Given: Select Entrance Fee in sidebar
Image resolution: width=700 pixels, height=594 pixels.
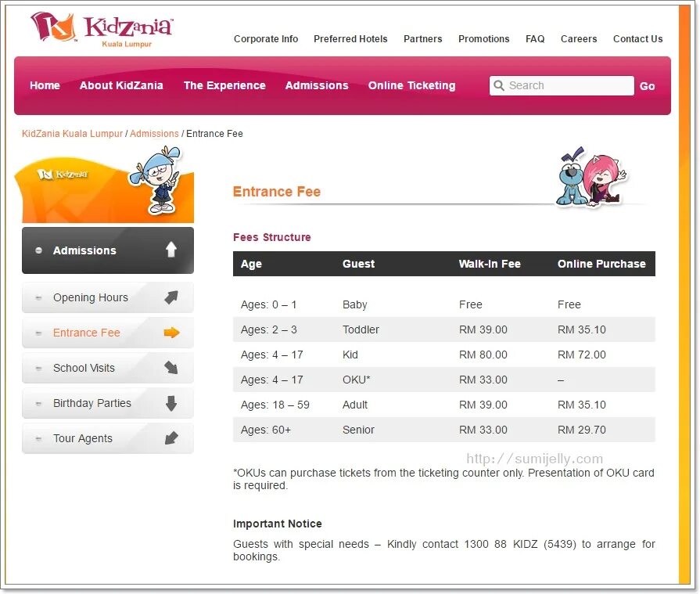Looking at the screenshot, I should tap(108, 333).
